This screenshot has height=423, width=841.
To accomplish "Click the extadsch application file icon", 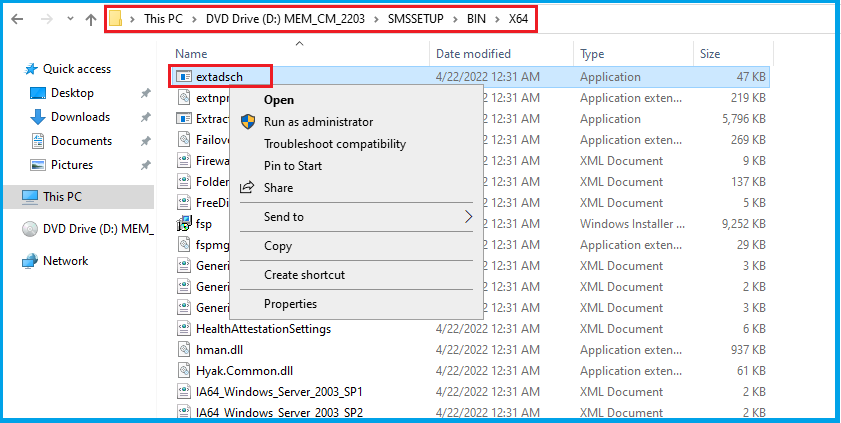I will point(184,76).
